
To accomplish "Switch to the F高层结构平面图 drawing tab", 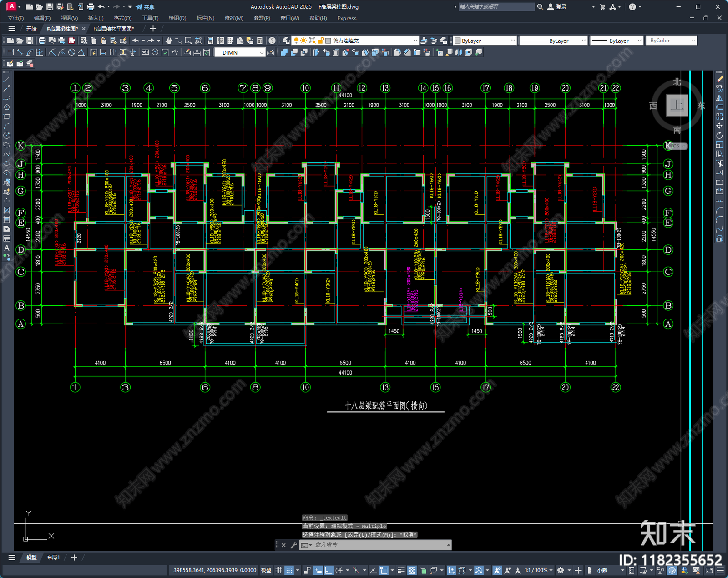I will click(113, 29).
